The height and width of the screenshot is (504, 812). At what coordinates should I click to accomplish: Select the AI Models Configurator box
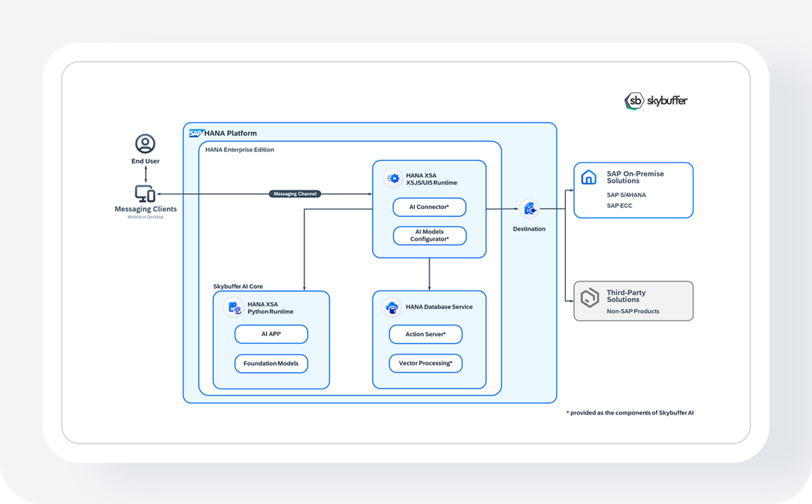[x=429, y=235]
